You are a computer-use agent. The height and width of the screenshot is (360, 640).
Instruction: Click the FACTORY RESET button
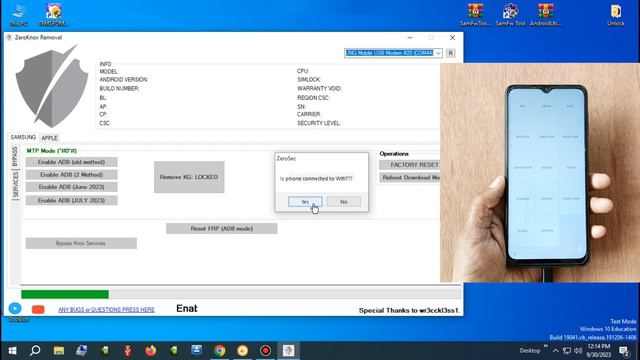click(410, 165)
